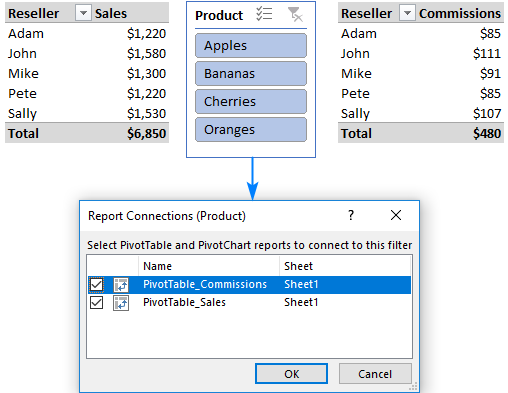The width and height of the screenshot is (508, 393).
Task: Select Apples in the Product slicer
Action: pyautogui.click(x=251, y=46)
